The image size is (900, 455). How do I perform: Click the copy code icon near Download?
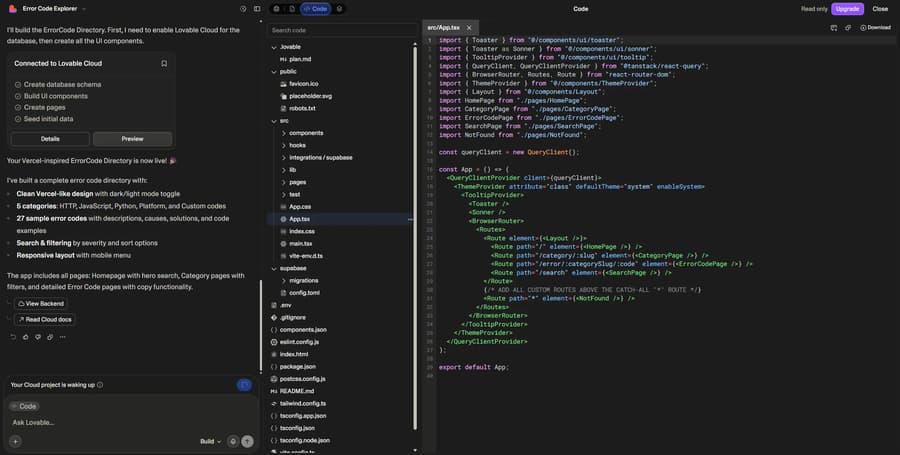pos(848,28)
